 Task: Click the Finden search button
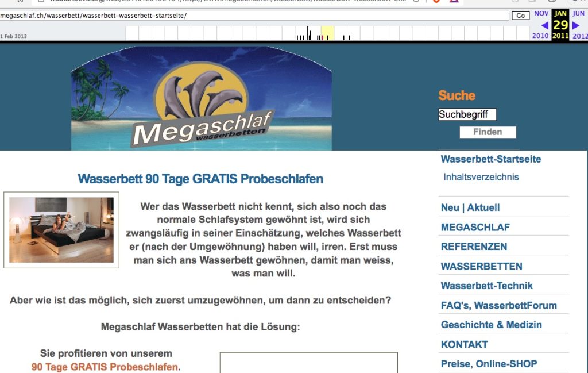click(488, 132)
